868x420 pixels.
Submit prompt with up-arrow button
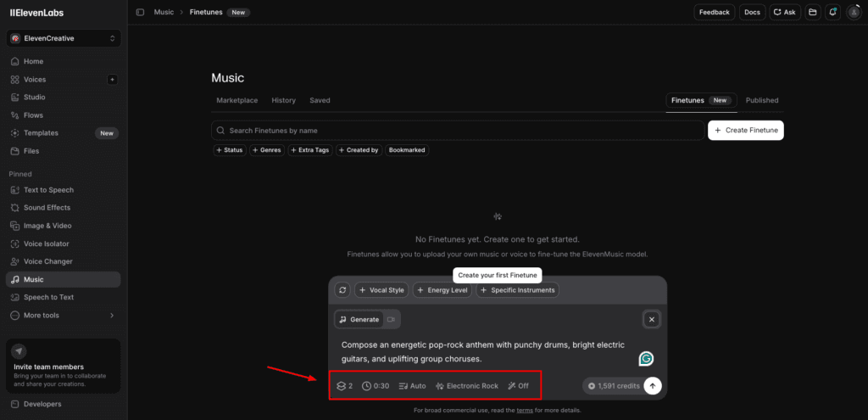click(653, 386)
